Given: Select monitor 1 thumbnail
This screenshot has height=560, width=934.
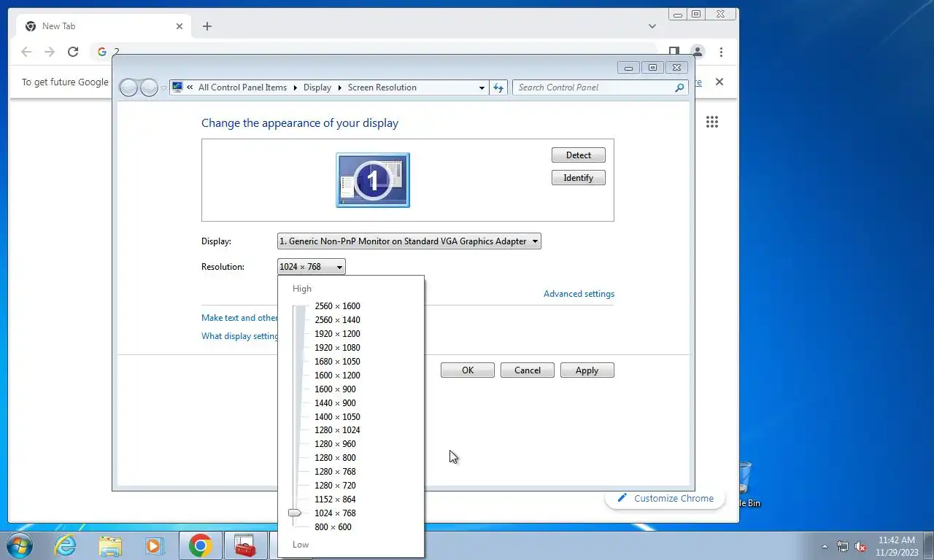Looking at the screenshot, I should pyautogui.click(x=373, y=180).
